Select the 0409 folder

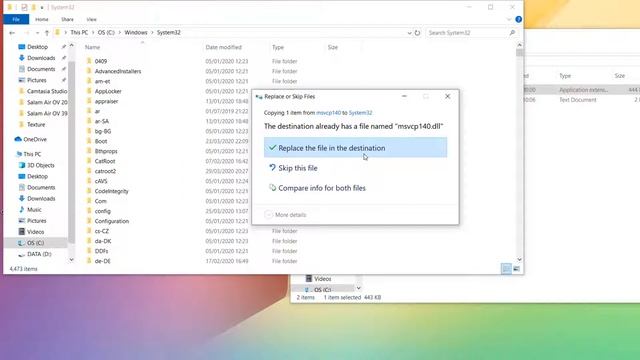pyautogui.click(x=101, y=61)
